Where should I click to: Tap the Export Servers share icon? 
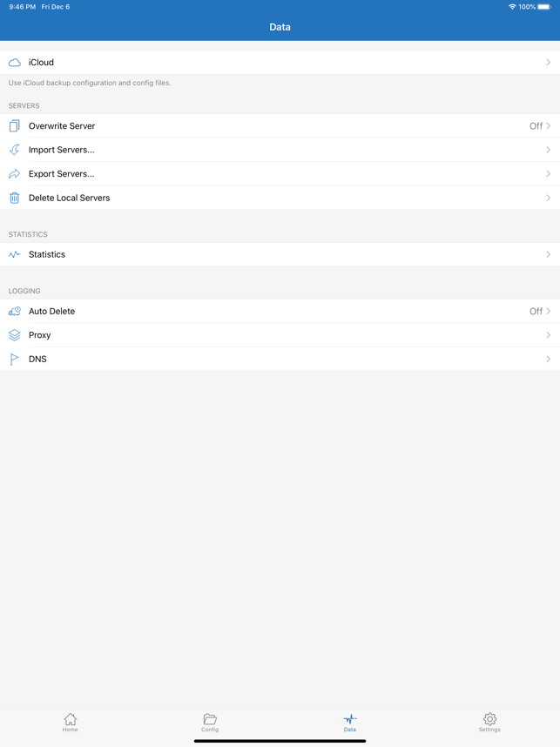tap(14, 174)
